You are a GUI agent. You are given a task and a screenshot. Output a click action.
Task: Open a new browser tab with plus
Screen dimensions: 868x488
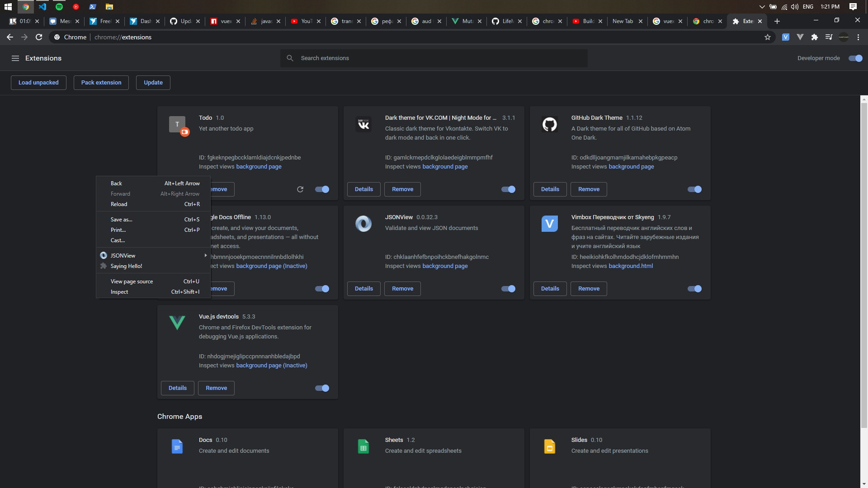777,21
